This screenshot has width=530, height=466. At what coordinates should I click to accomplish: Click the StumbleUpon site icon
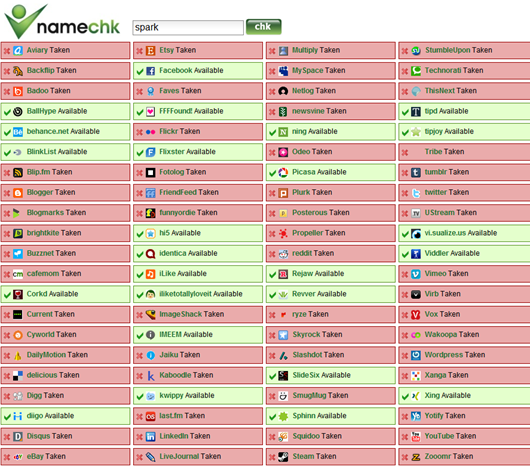416,51
